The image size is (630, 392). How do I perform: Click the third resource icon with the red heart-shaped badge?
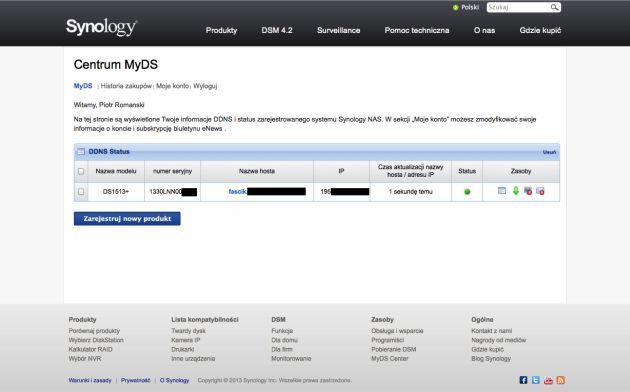(528, 191)
